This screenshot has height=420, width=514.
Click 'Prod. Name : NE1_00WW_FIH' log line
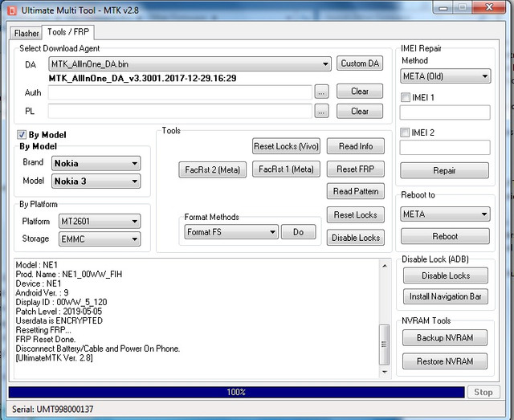[x=69, y=274]
